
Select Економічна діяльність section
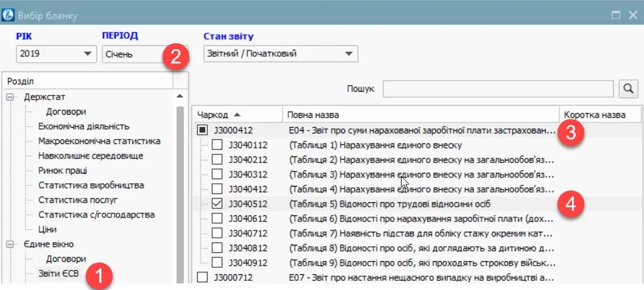coord(84,126)
